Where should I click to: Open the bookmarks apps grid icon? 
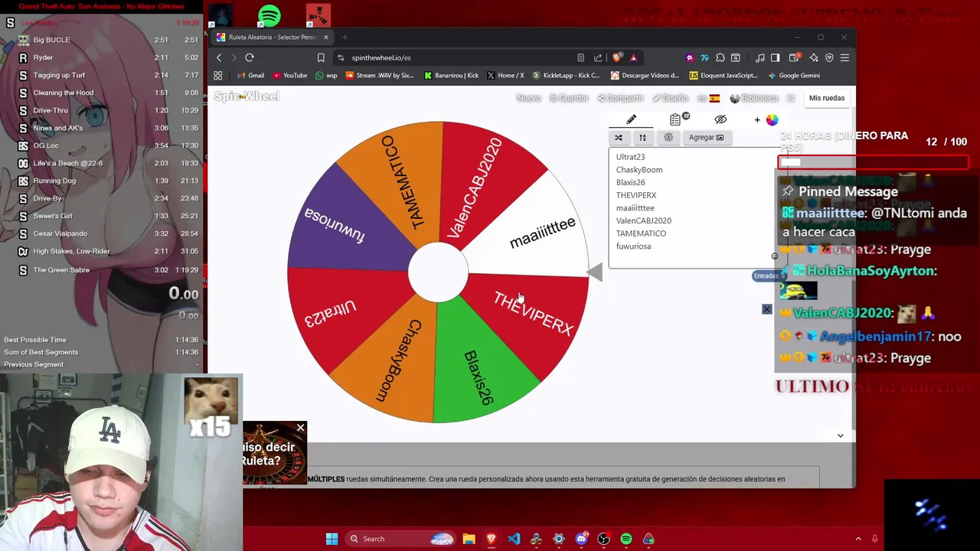[218, 75]
